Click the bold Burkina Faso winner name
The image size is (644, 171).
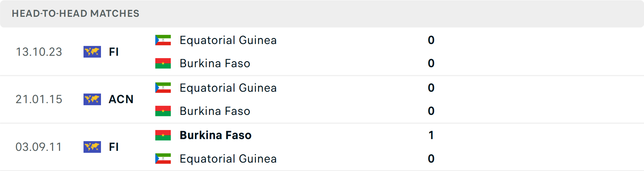pyautogui.click(x=216, y=135)
